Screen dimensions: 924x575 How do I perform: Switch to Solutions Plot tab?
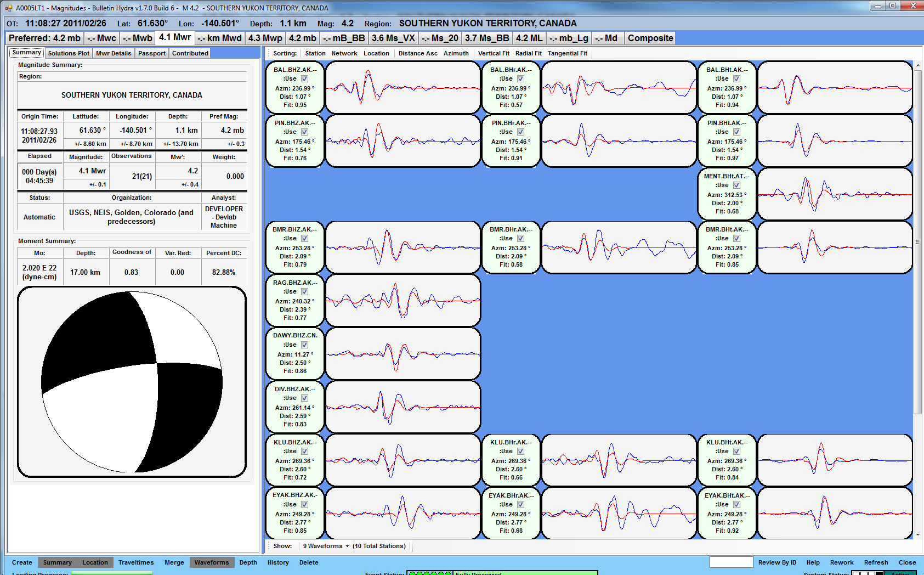[69, 53]
